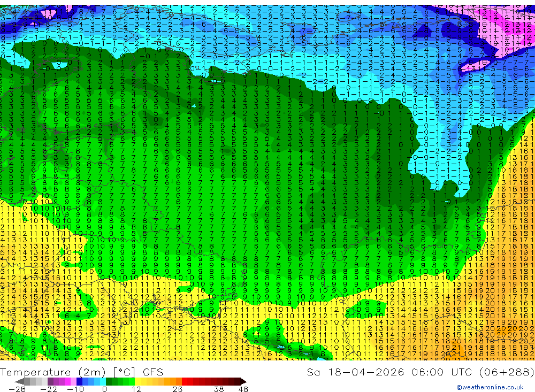The height and width of the screenshot is (392, 535).
Task: Click the 'Sa 18-04-2026' forecast date
Action: [x=355, y=372]
